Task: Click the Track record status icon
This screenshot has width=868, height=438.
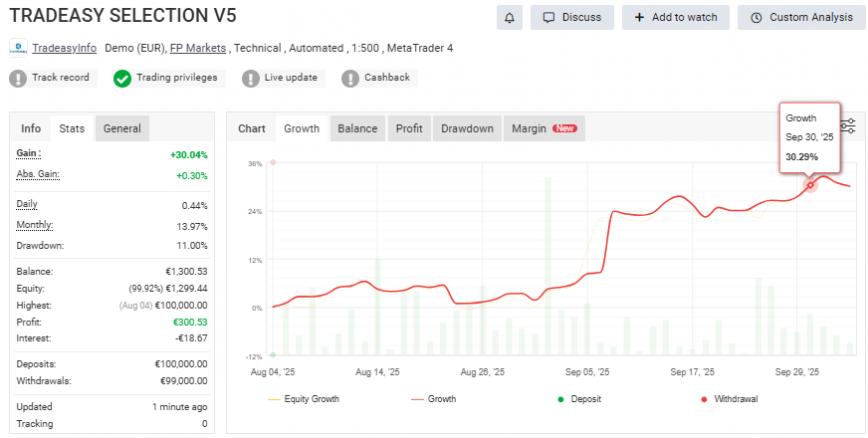Action: pos(18,78)
